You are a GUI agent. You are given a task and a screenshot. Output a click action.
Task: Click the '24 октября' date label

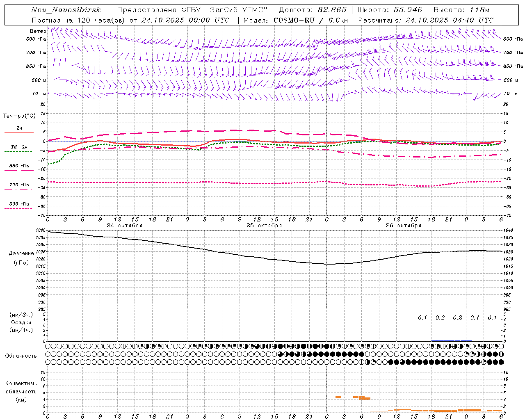(x=125, y=226)
